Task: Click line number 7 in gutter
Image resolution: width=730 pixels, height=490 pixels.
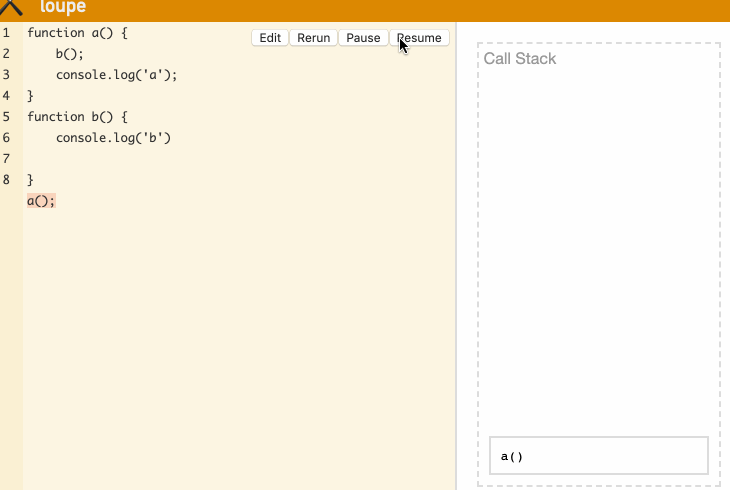Action: coord(6,159)
